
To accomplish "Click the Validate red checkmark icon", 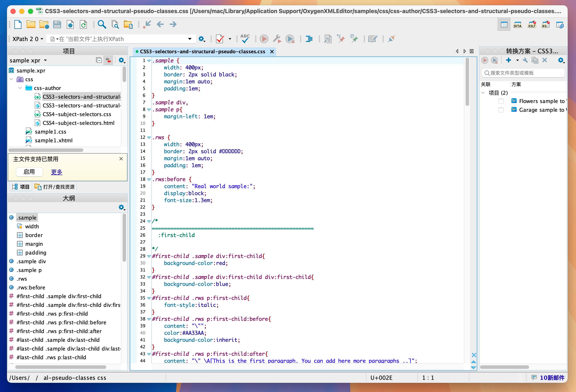I will click(x=220, y=39).
